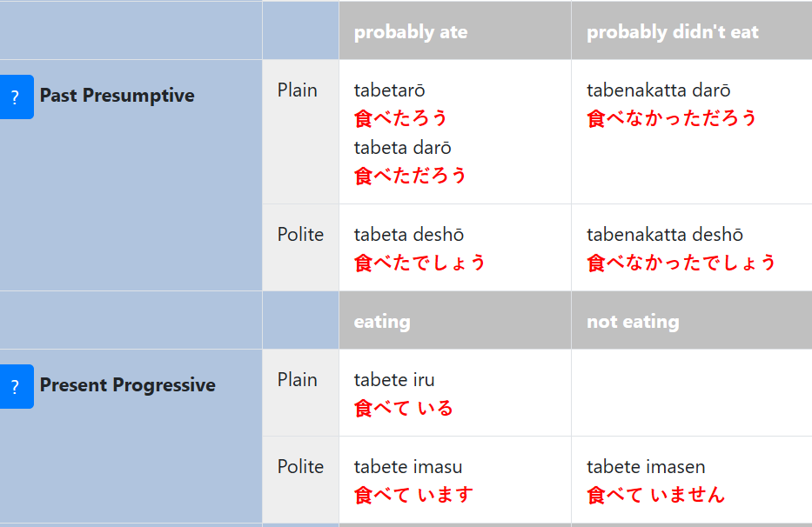Click the red Japanese text 食べただろう

(x=410, y=176)
